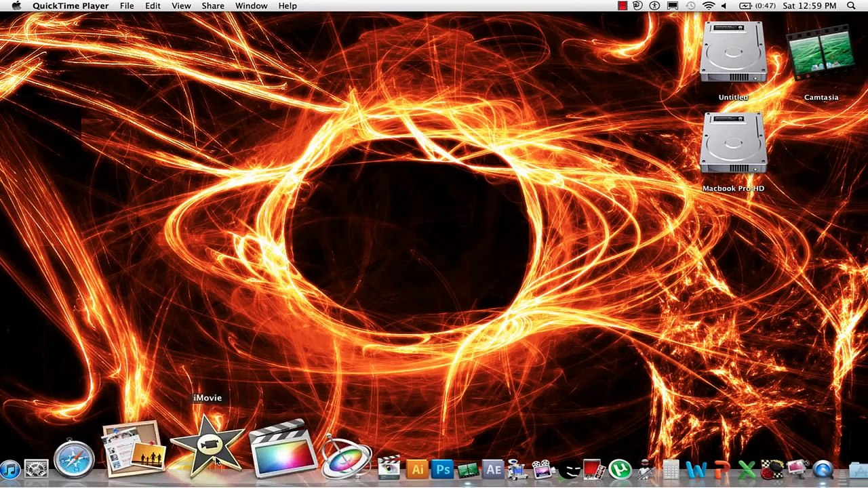Open iTunes from the dock

[x=9, y=468]
